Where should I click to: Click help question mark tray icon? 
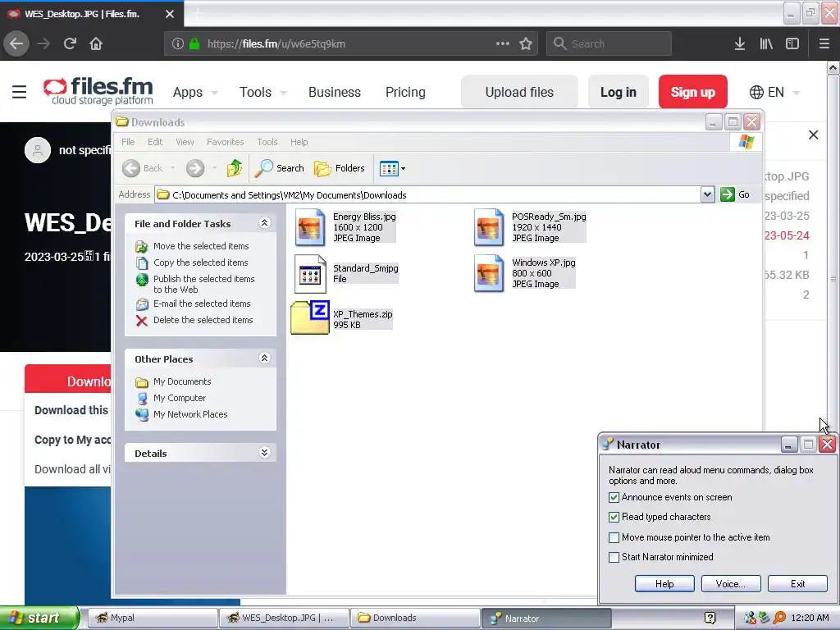710,619
